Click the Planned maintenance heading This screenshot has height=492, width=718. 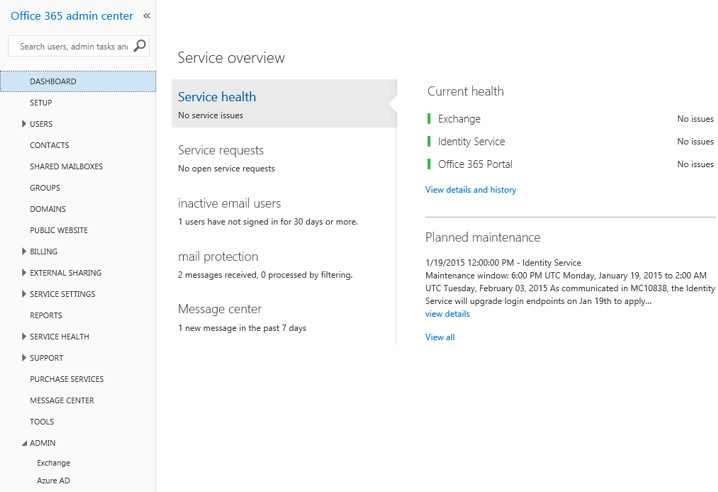coord(483,237)
